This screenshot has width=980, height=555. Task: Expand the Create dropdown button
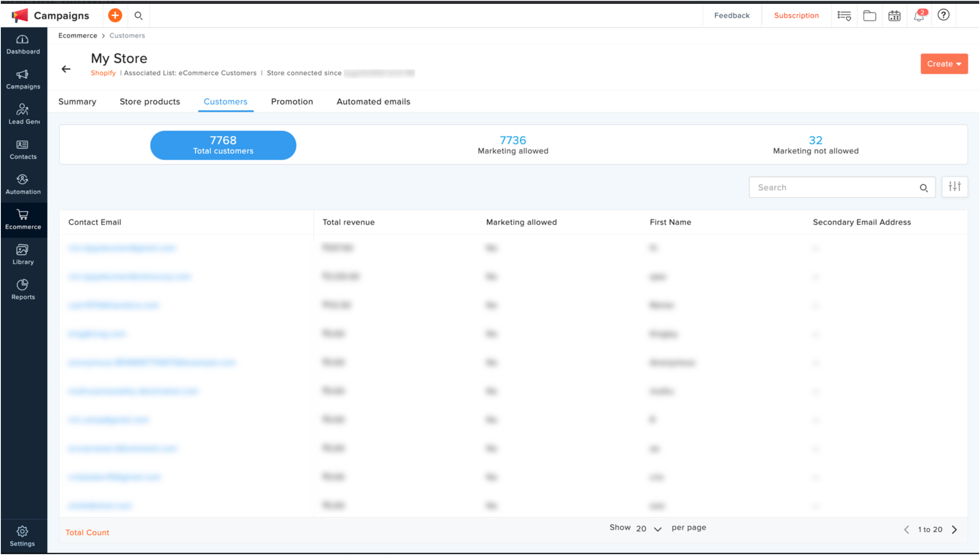click(944, 64)
